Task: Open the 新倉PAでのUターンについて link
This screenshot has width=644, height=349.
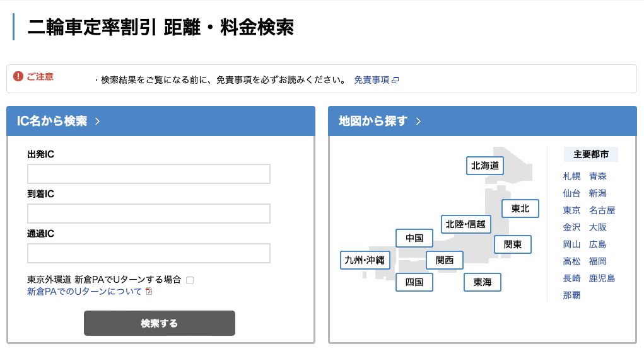Action: tap(85, 292)
